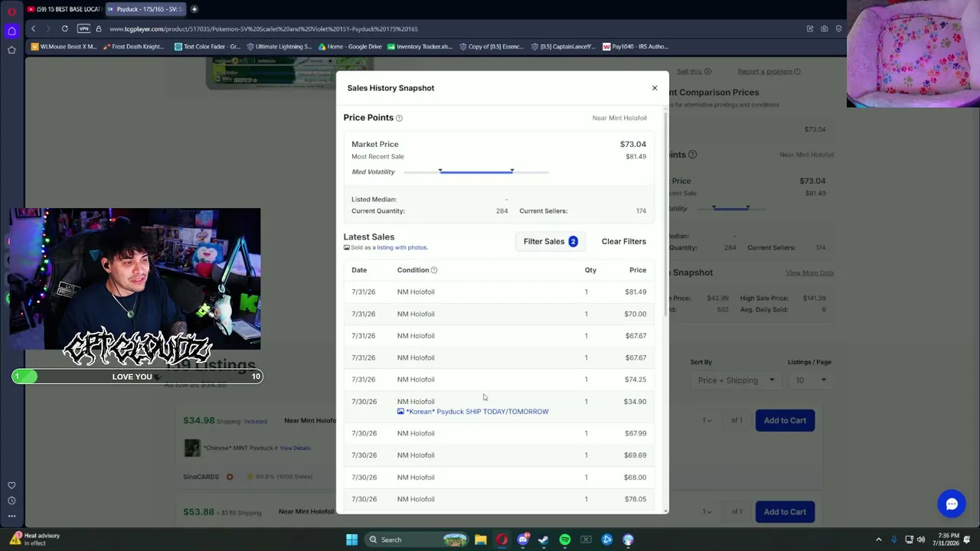Open the photo icon beside Korean Psyduck listing
The height and width of the screenshot is (551, 980).
tap(400, 412)
